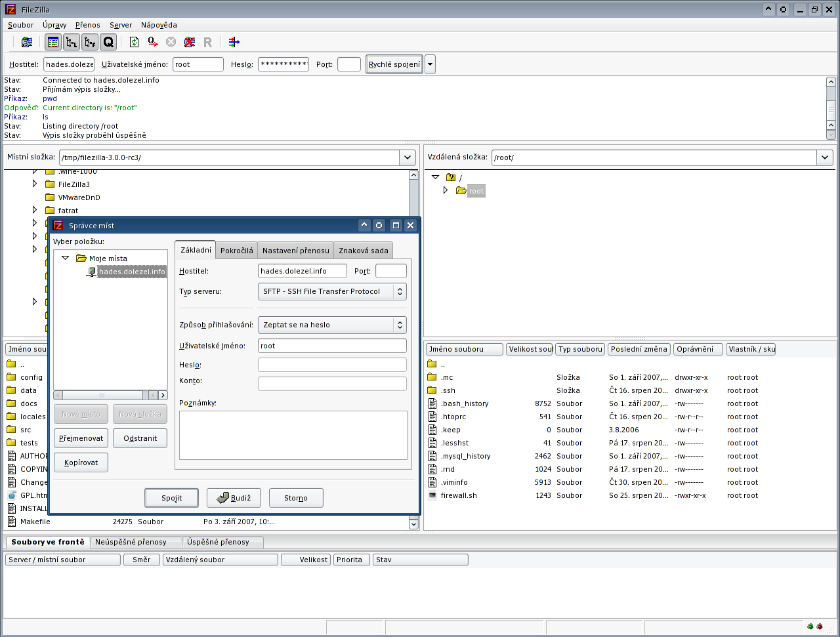Select firewall.sh file in remote list
Image resolution: width=840 pixels, height=637 pixels.
click(x=459, y=495)
